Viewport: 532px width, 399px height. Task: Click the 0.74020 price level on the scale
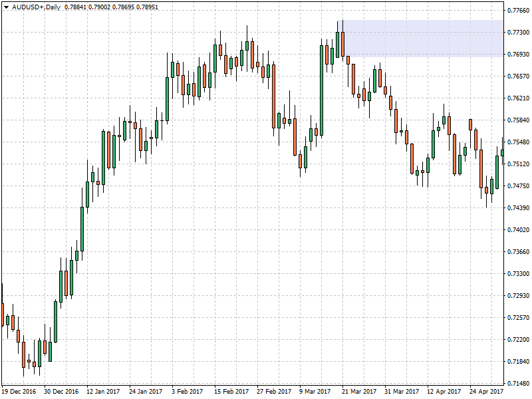pos(517,230)
